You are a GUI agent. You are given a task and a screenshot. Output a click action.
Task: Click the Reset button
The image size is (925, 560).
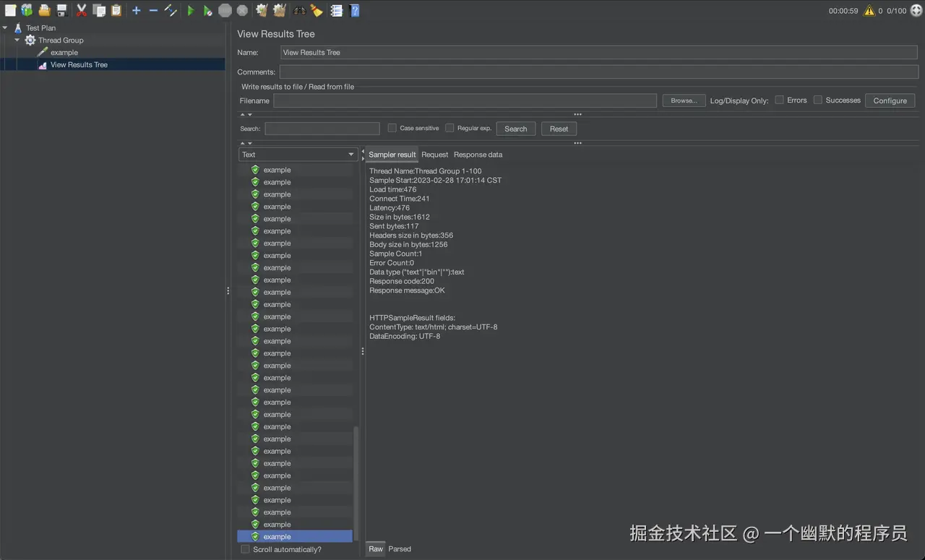click(559, 129)
